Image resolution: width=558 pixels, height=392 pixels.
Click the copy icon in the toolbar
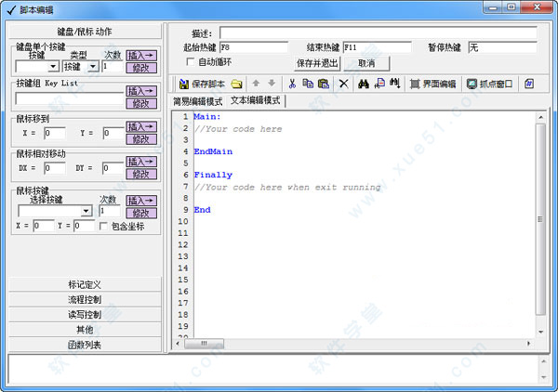[x=308, y=84]
